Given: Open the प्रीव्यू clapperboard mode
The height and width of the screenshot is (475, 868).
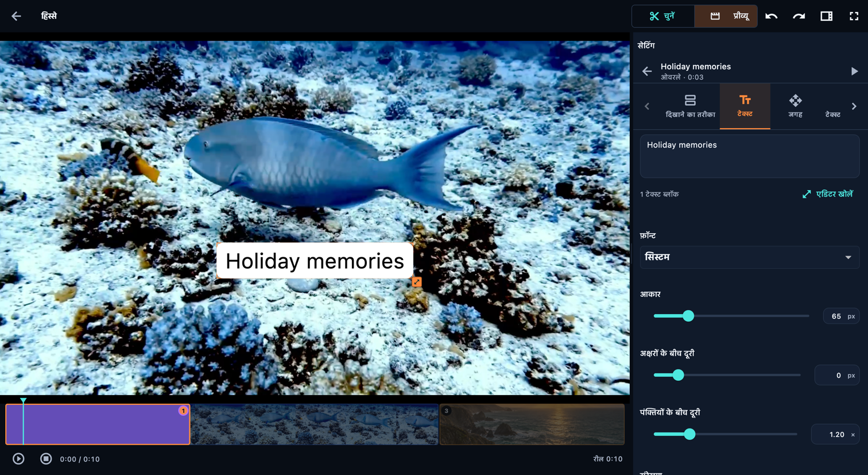Looking at the screenshot, I should coord(726,16).
